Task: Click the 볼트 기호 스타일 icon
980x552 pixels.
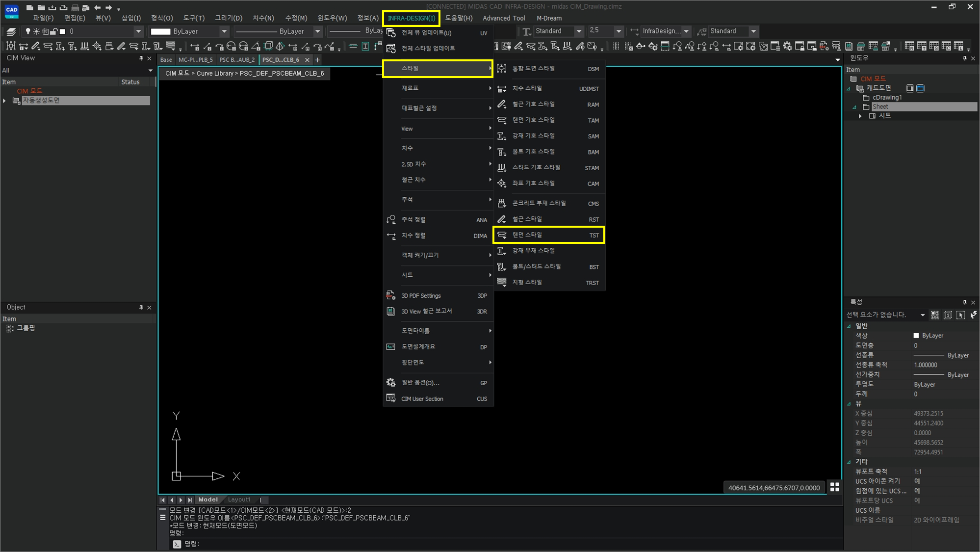Action: pos(502,152)
